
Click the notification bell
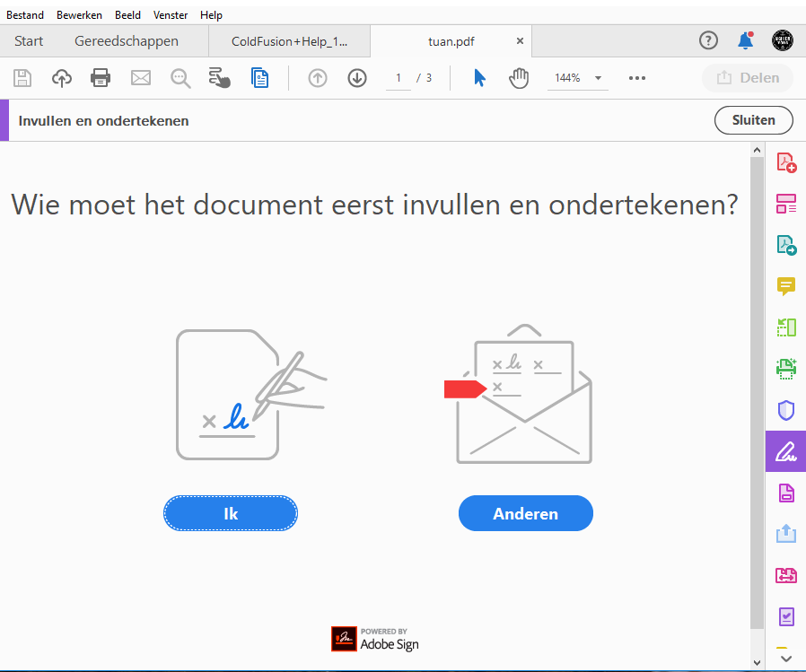(x=745, y=39)
